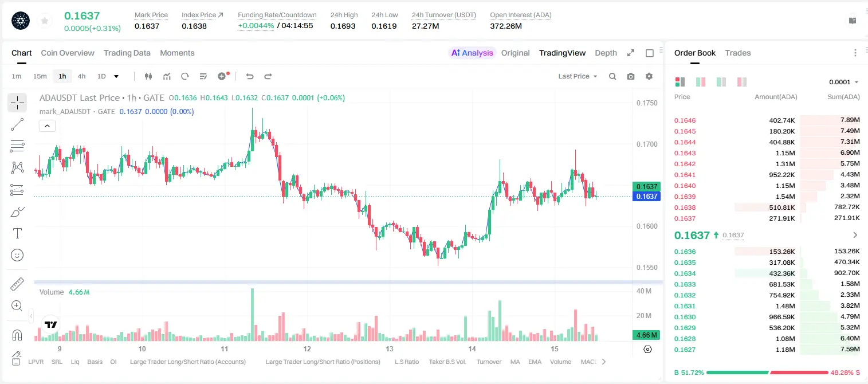Image resolution: width=868 pixels, height=384 pixels.
Task: Click the undo arrow in chart toolbar
Action: (249, 76)
